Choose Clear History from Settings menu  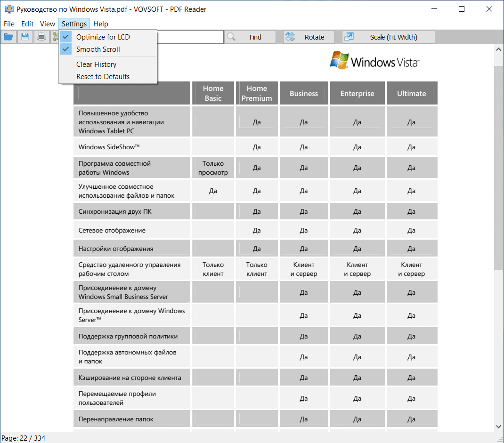108,64
